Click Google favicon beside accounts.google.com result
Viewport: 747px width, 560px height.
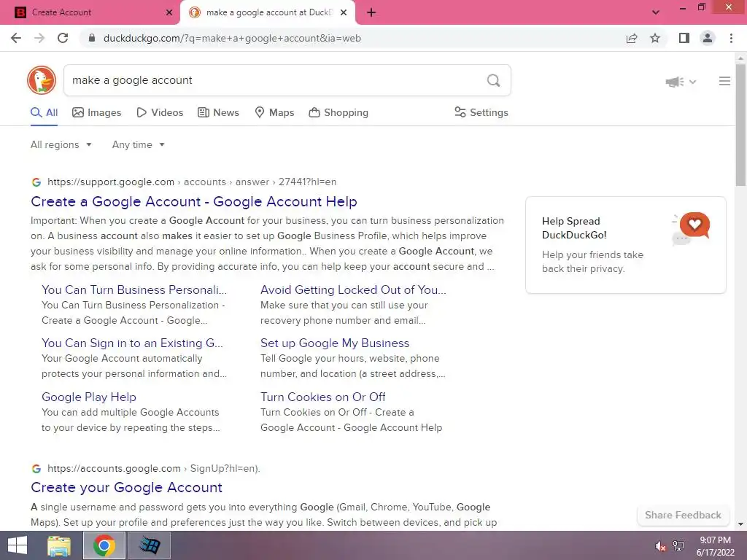pyautogui.click(x=36, y=469)
